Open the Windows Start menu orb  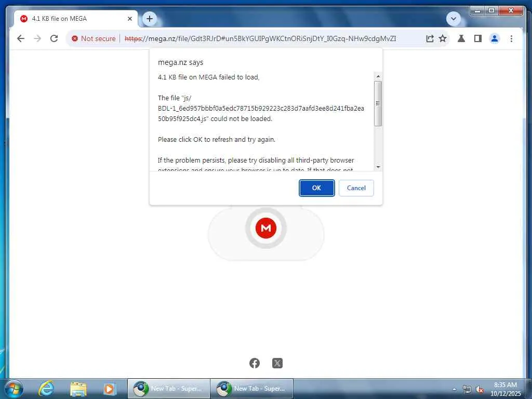point(14,389)
